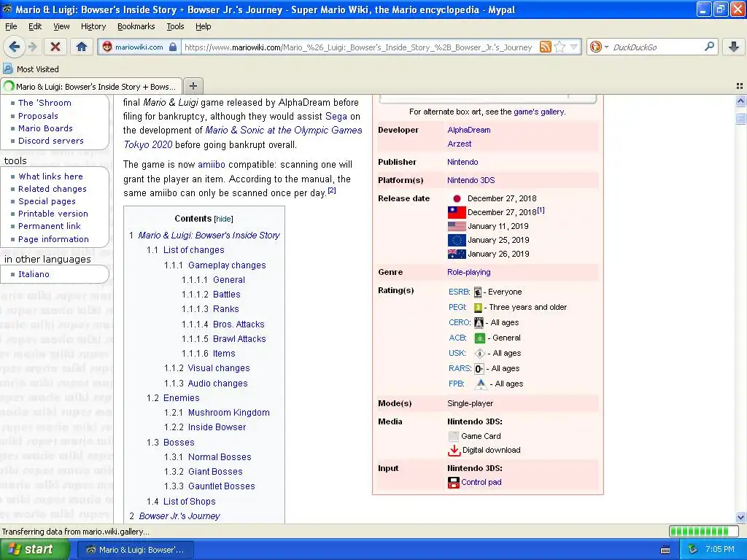Click the page loading progress bar

coord(703,532)
